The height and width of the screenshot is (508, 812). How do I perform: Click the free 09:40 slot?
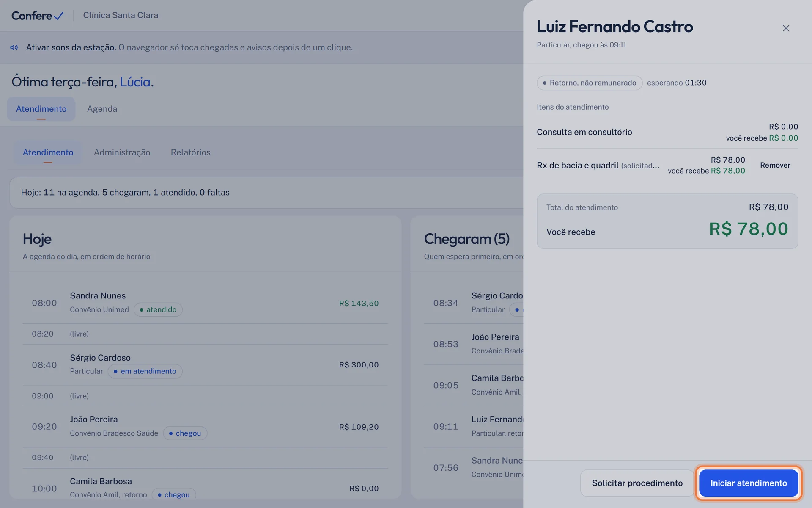[205, 458]
